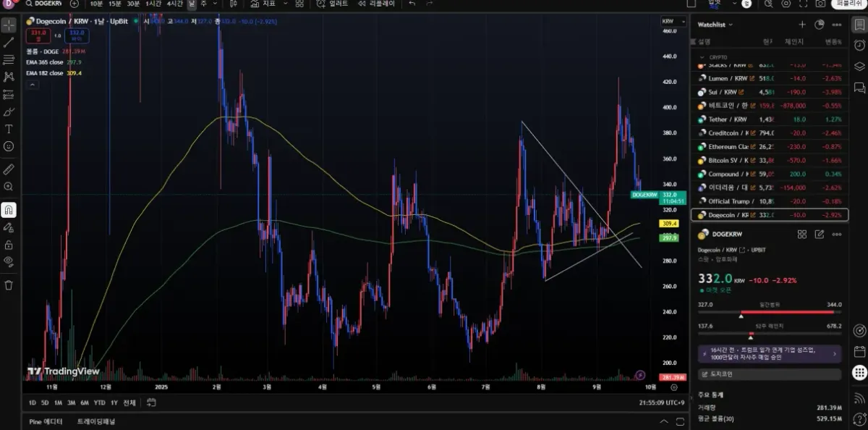Select the ruler measure tool
The width and height of the screenshot is (868, 430).
[9, 169]
